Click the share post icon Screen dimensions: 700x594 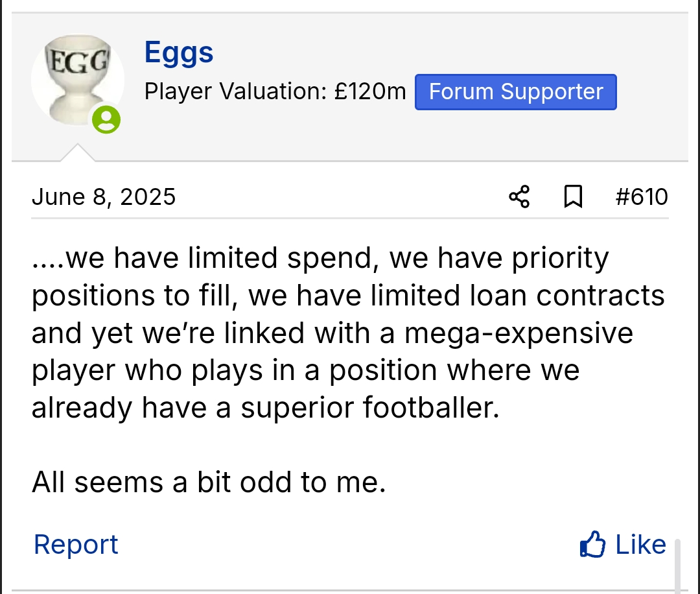(x=519, y=196)
